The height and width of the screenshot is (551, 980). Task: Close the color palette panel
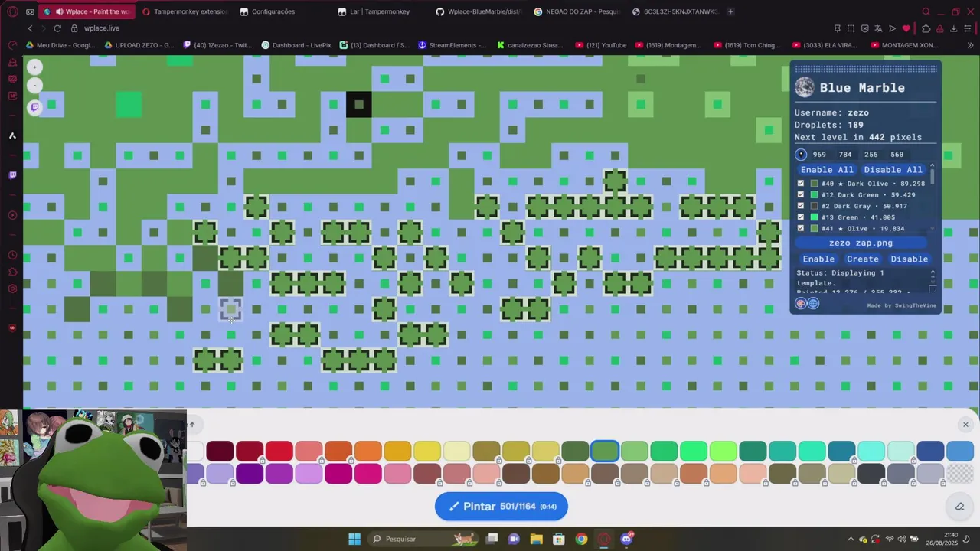(965, 425)
